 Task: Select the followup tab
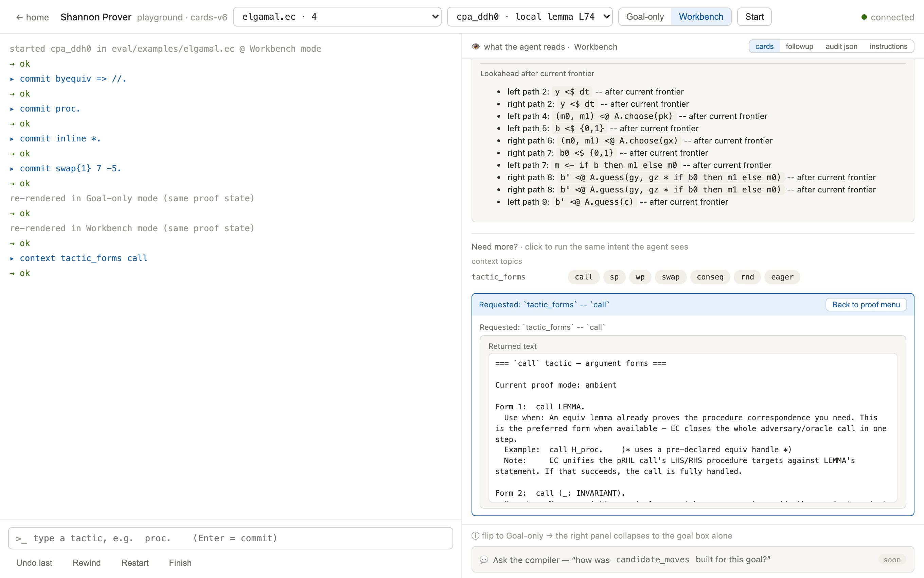coord(799,47)
